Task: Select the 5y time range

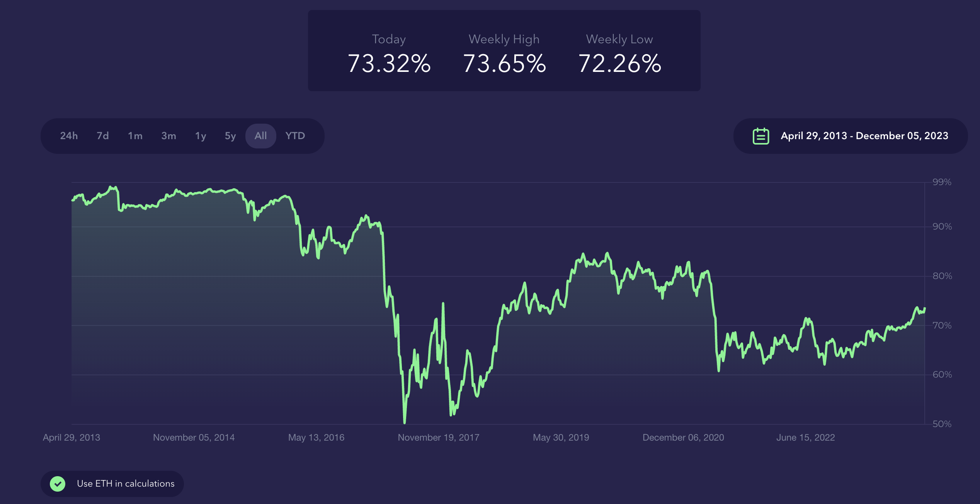Action: coord(230,136)
